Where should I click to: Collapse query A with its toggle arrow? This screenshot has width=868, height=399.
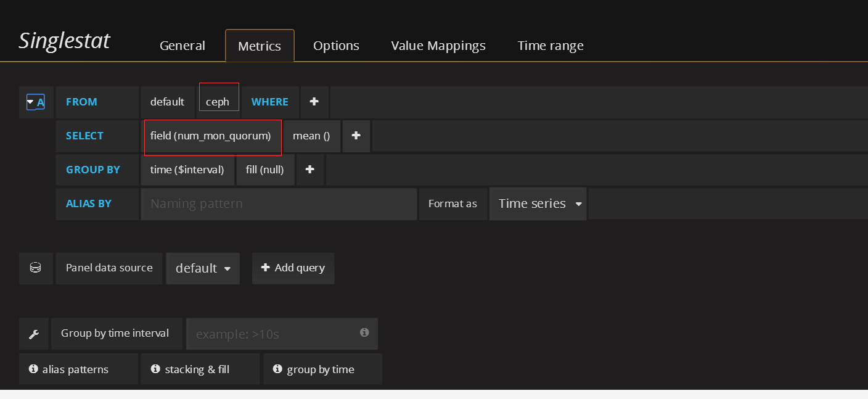(x=31, y=102)
